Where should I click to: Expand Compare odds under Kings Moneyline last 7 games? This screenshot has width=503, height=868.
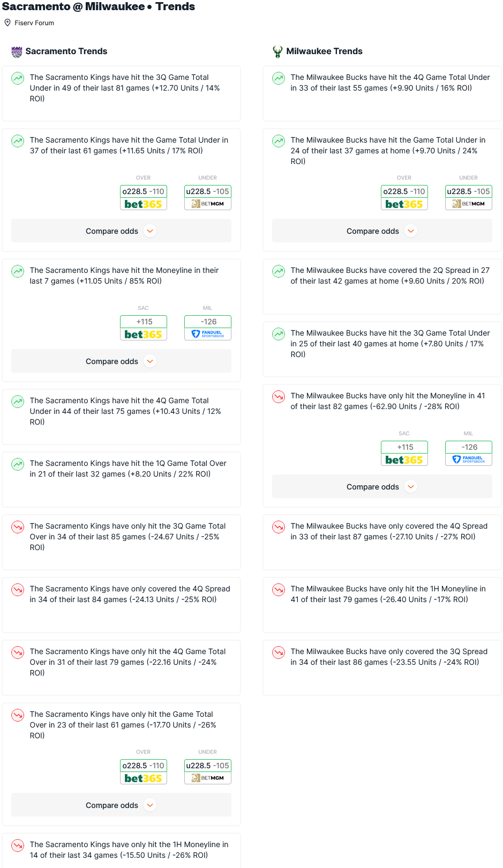coord(121,361)
